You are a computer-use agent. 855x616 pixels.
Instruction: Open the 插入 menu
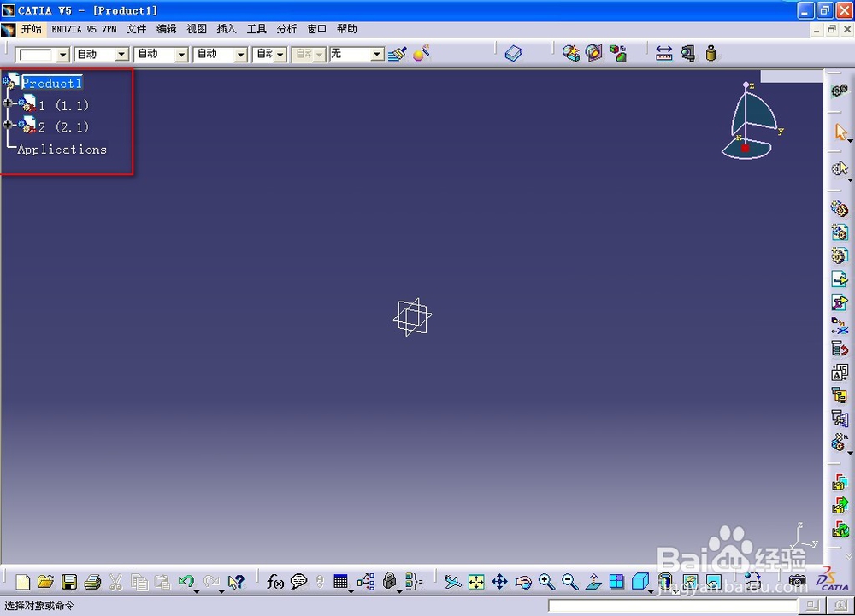(227, 29)
